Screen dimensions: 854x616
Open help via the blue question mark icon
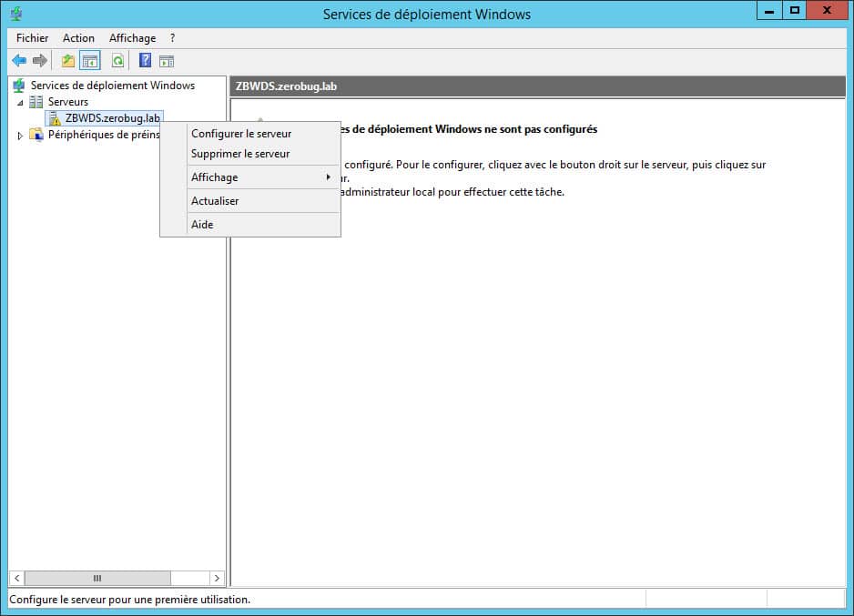tap(145, 60)
